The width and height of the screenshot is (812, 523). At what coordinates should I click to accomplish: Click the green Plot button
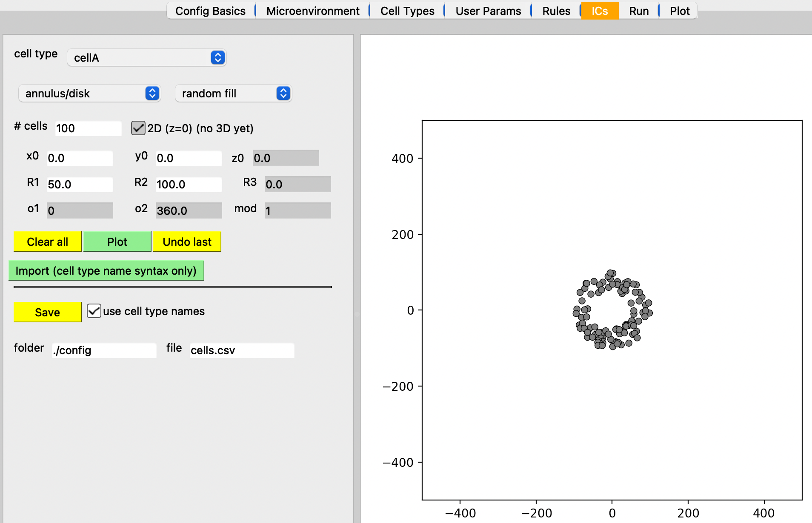(117, 242)
